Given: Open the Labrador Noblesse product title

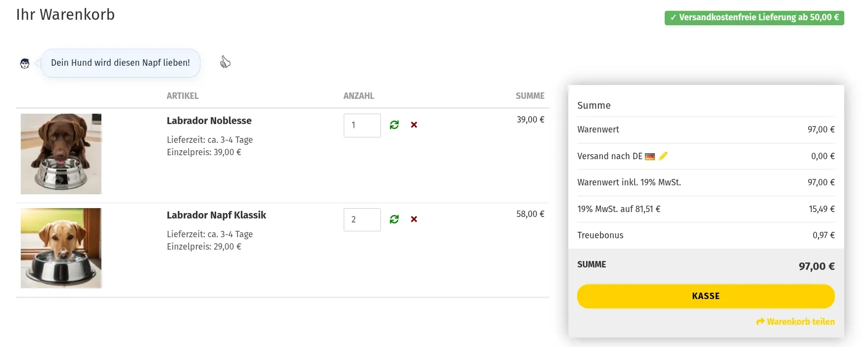Looking at the screenshot, I should click(209, 121).
